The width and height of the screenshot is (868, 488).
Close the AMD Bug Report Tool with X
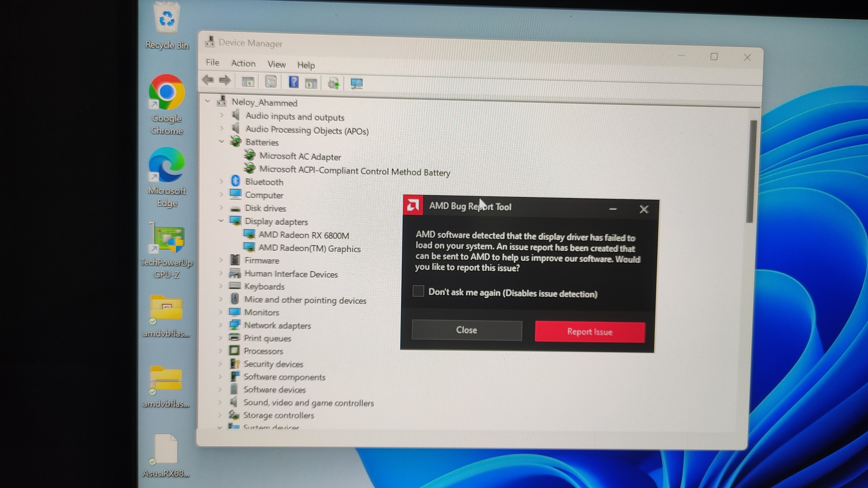(x=644, y=210)
